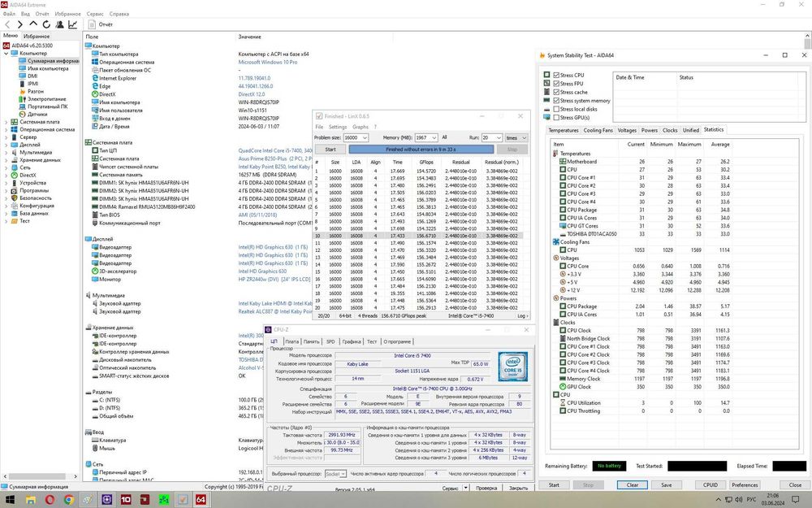812x508 pixels.
Task: Open Электропитание tree item
Action: [x=46, y=99]
